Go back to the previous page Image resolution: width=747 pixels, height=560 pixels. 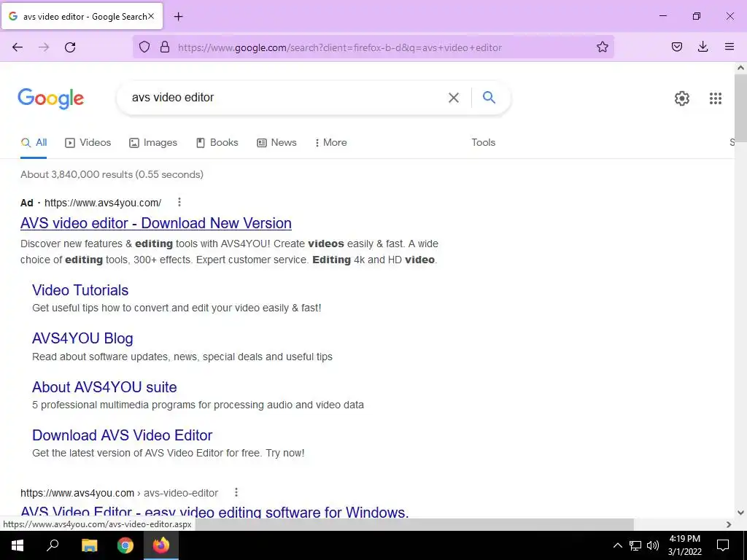[18, 47]
